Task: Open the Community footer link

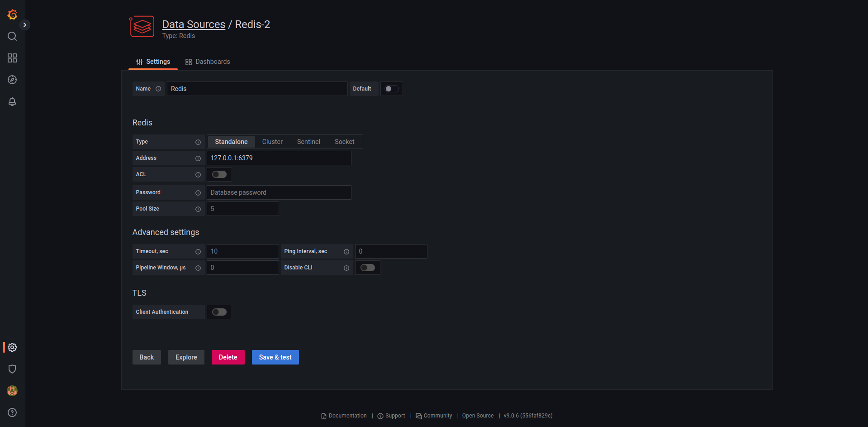Action: (x=434, y=416)
